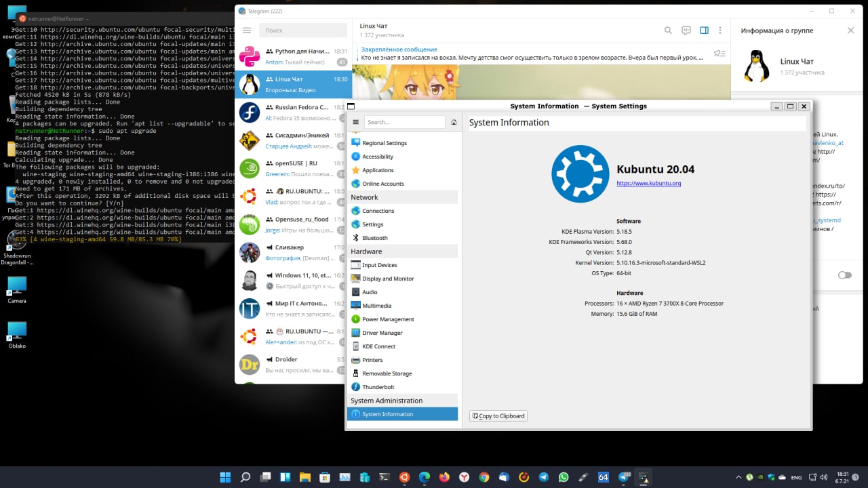Open Applications settings
The height and width of the screenshot is (488, 868).
pyautogui.click(x=403, y=170)
